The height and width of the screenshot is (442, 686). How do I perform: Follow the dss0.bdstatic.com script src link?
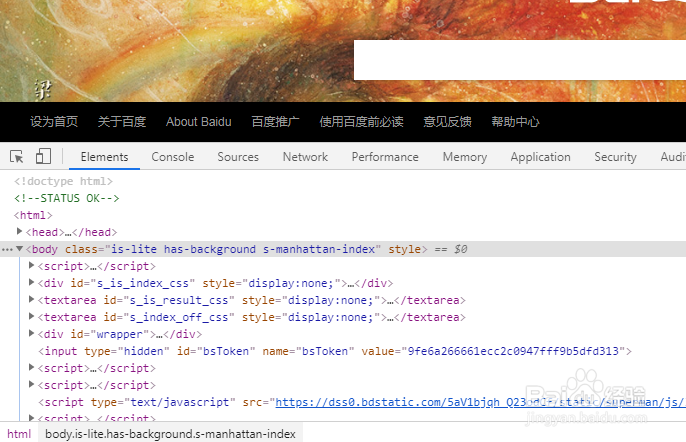pyautogui.click(x=480, y=402)
